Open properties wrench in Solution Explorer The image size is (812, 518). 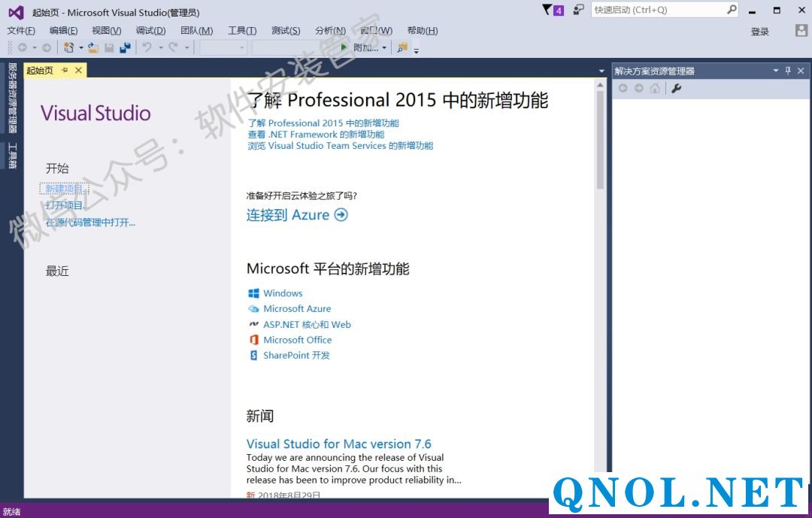coord(676,89)
